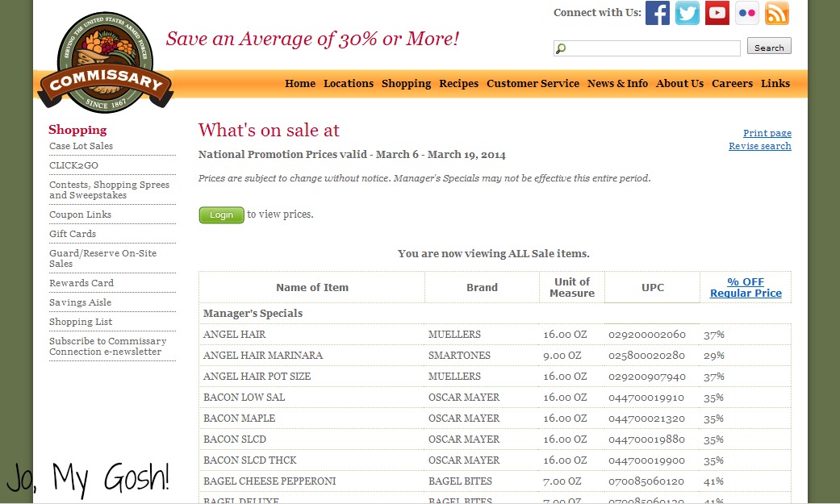Screen dimensions: 840x504
Task: Open the Customer Service menu item
Action: point(533,83)
